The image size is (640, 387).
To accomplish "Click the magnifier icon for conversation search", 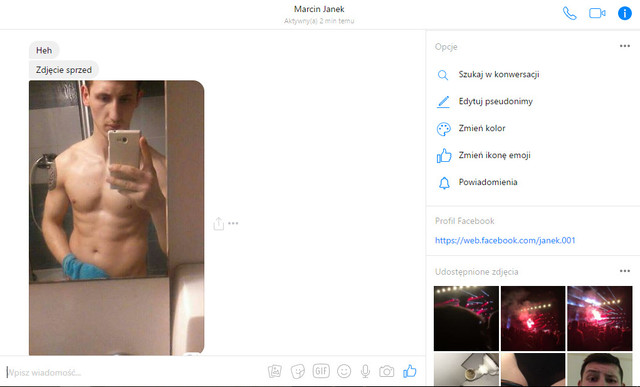I will pos(443,75).
